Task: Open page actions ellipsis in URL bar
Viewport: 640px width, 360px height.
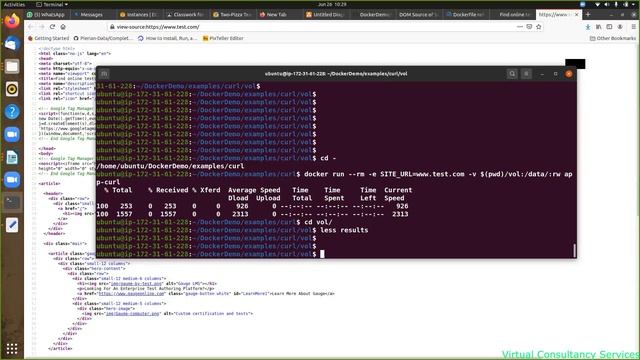Action: [x=520, y=27]
